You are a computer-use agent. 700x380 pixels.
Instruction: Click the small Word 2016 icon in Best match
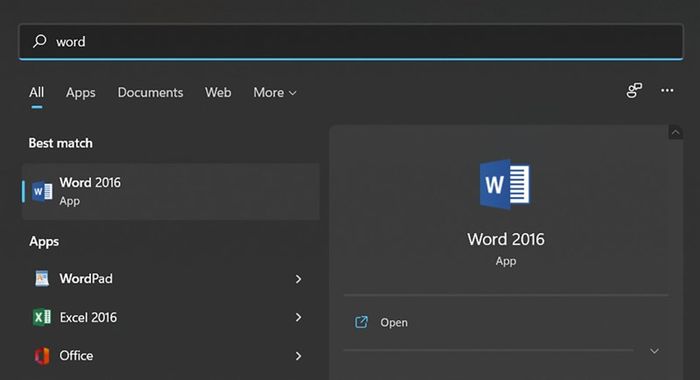(x=42, y=191)
